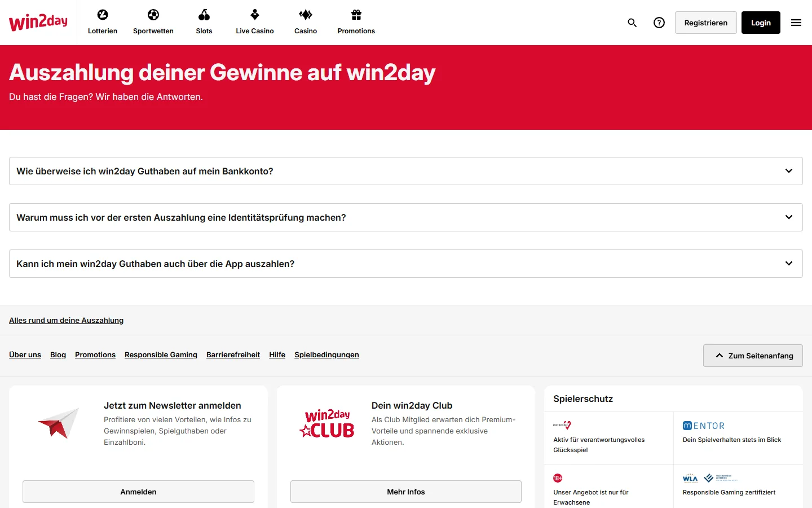This screenshot has width=812, height=508.
Task: Click the Registrieren button
Action: (706, 23)
